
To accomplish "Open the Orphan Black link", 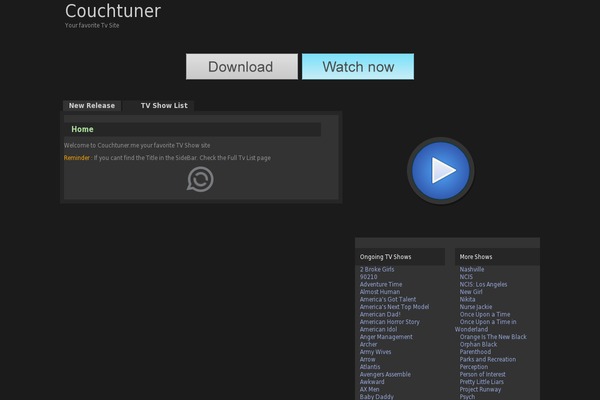I will coord(478,344).
